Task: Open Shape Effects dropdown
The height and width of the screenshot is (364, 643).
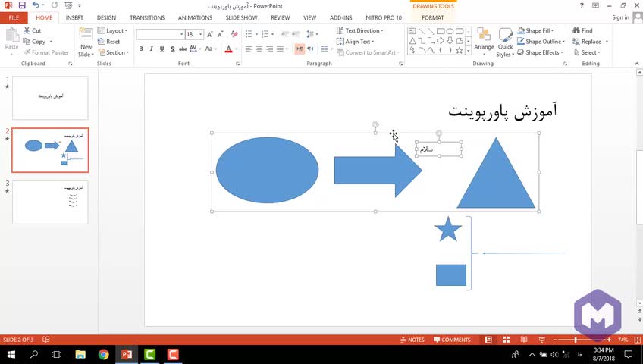Action: pyautogui.click(x=540, y=52)
